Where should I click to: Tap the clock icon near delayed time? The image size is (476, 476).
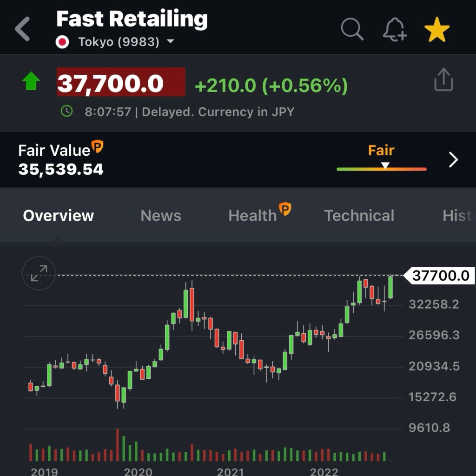(x=67, y=111)
